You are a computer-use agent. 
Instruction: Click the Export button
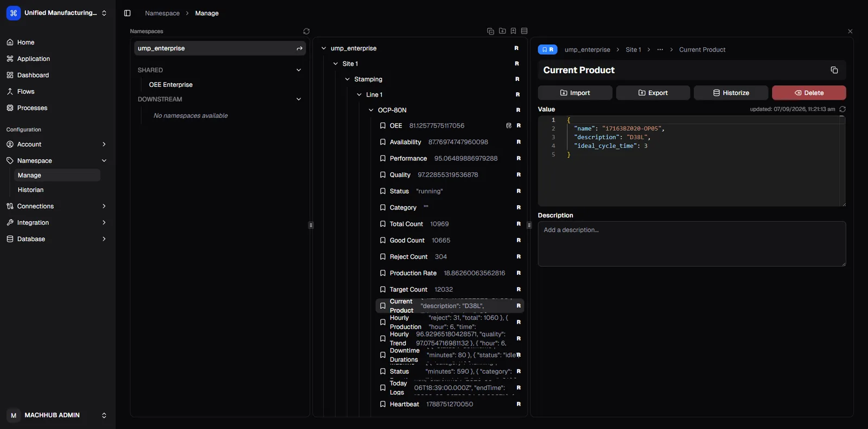(653, 93)
